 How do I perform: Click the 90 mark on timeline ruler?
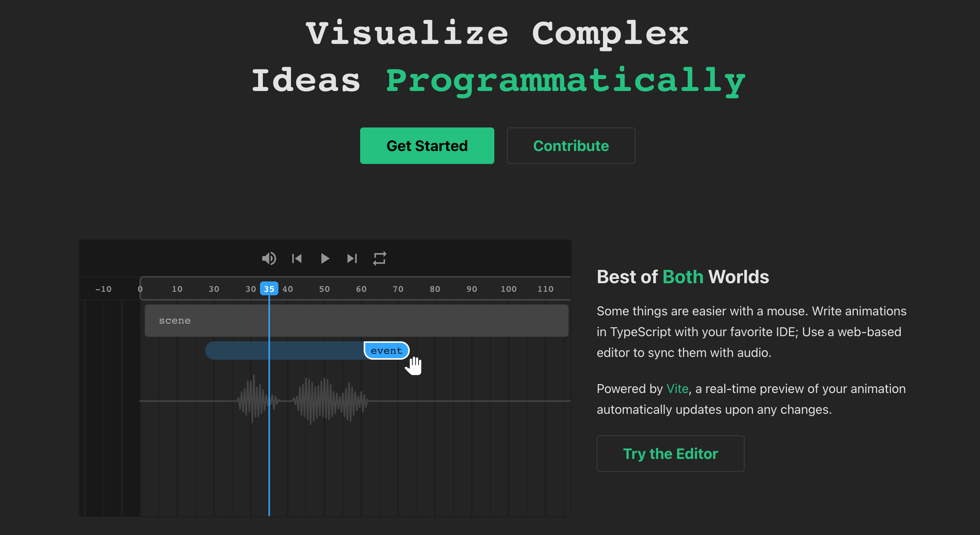[x=472, y=289]
